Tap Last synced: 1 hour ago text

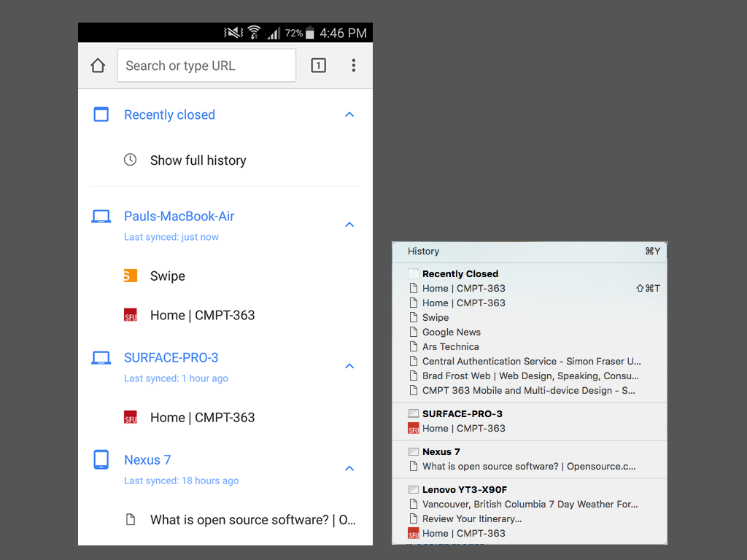[x=177, y=378]
